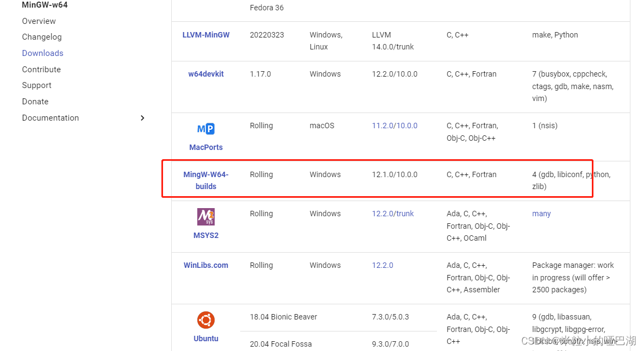Click Rolling in the WinLibs.com row

(x=261, y=265)
